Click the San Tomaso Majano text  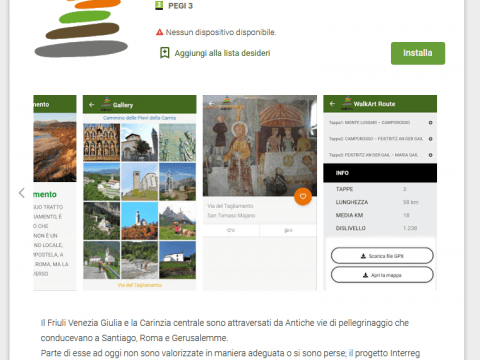(x=231, y=215)
